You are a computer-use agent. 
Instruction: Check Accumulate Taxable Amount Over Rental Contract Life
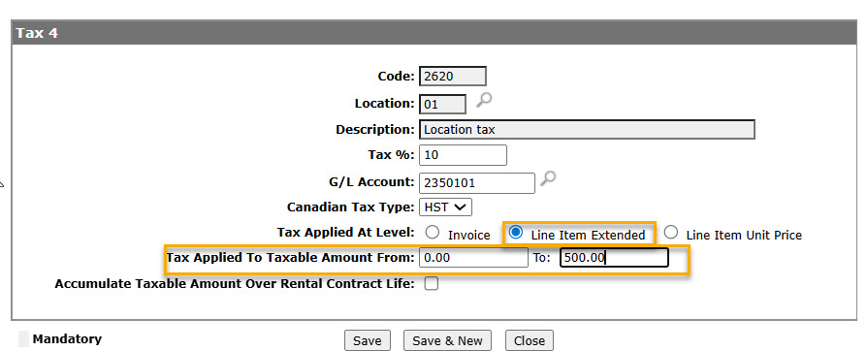point(431,283)
